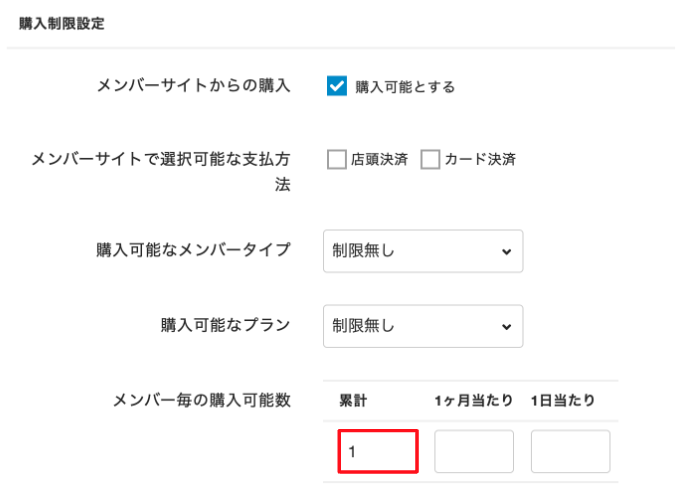The width and height of the screenshot is (681, 496).
Task: Click the カード決済 label text
Action: click(480, 160)
